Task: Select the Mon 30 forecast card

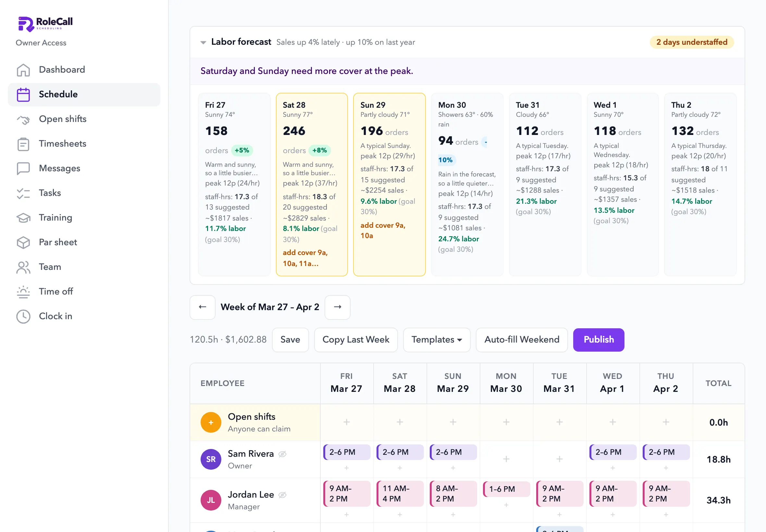Action: (x=467, y=184)
